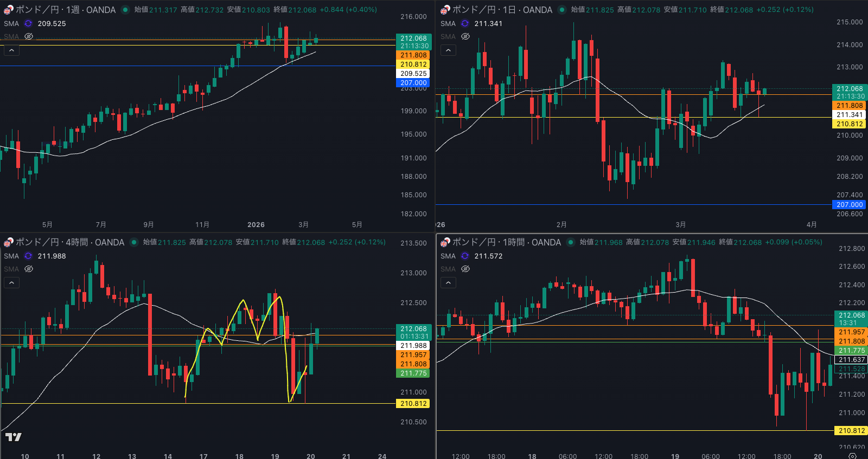Show the hidden SMA on daily chart
The width and height of the screenshot is (868, 459).
pos(465,36)
